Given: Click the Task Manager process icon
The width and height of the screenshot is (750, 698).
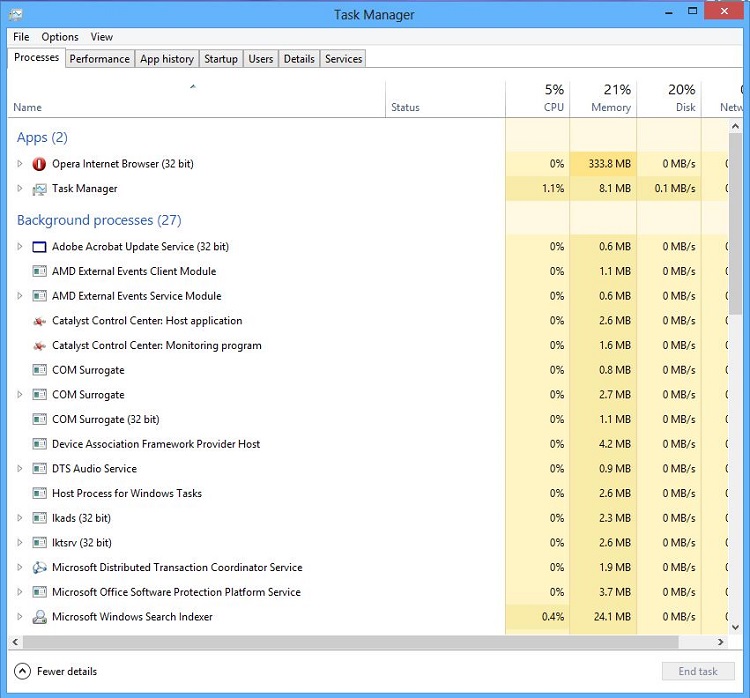Looking at the screenshot, I should point(39,189).
